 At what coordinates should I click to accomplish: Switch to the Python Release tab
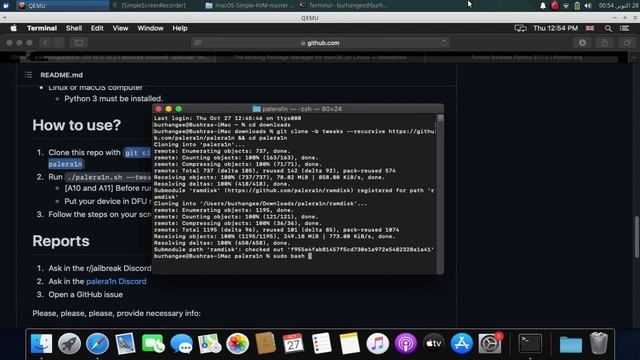[x=527, y=58]
